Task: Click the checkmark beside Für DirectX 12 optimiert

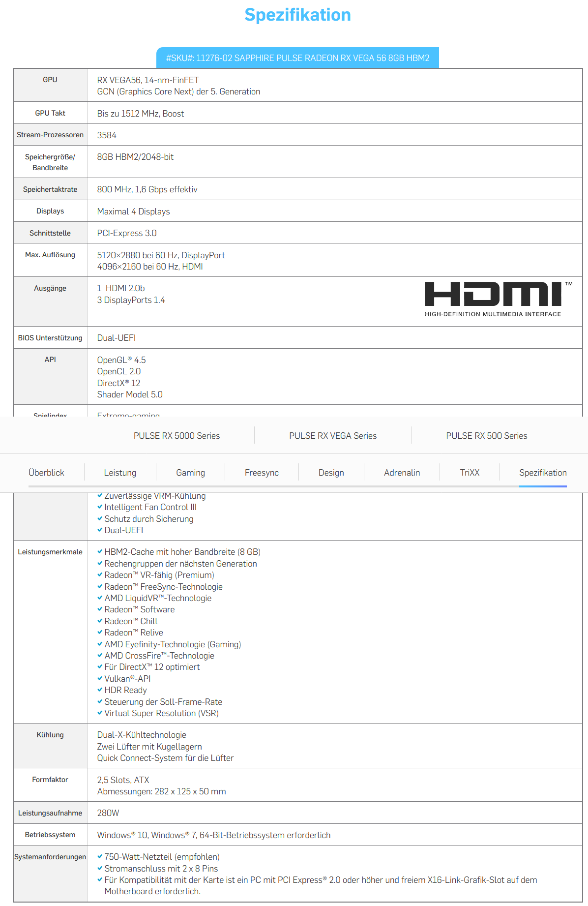Action: 100,667
